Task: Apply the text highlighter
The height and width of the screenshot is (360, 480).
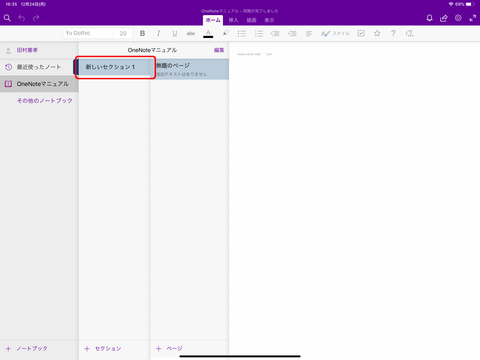Action: tap(225, 33)
